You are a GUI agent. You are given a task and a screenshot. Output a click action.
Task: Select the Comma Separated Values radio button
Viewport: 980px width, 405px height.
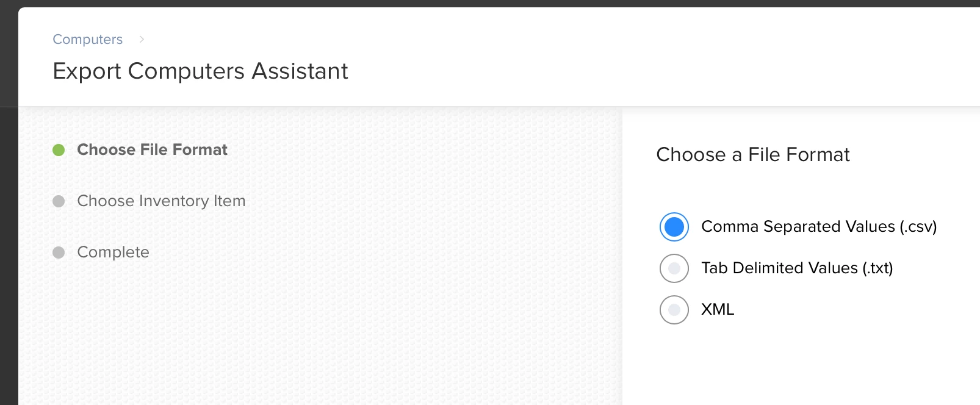coord(674,227)
